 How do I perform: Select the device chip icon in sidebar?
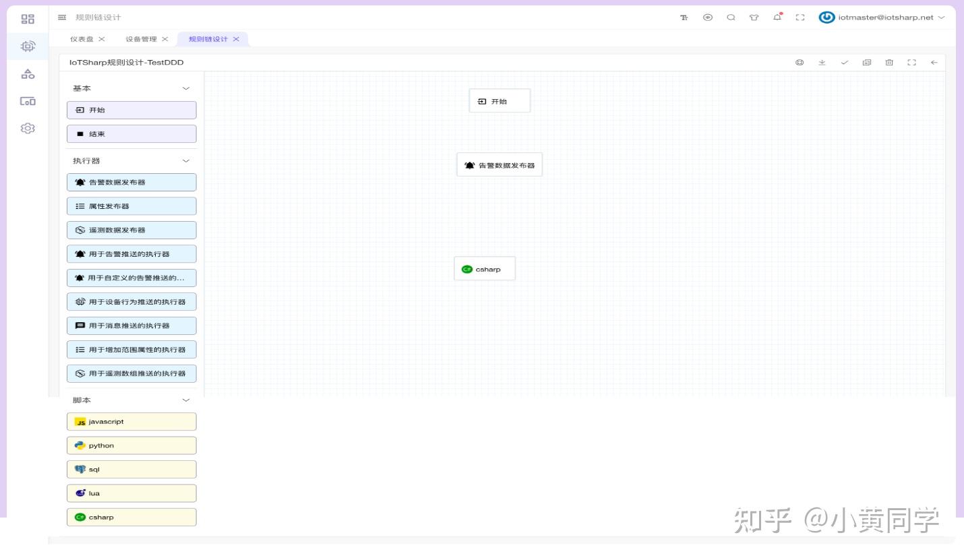tap(28, 46)
